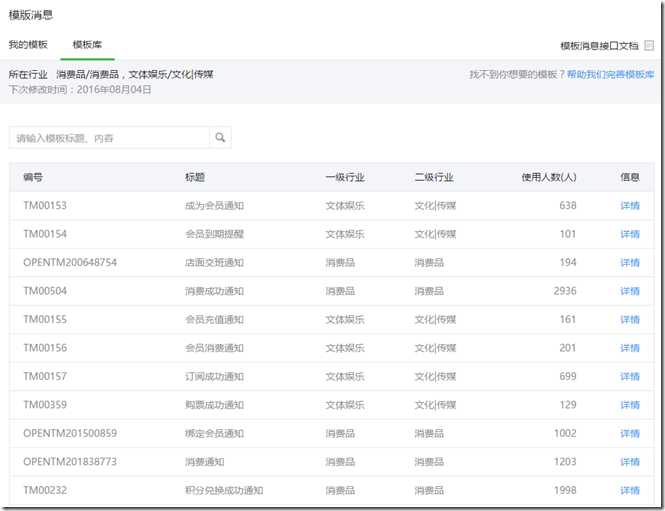Click the usage count 1998

(x=565, y=490)
